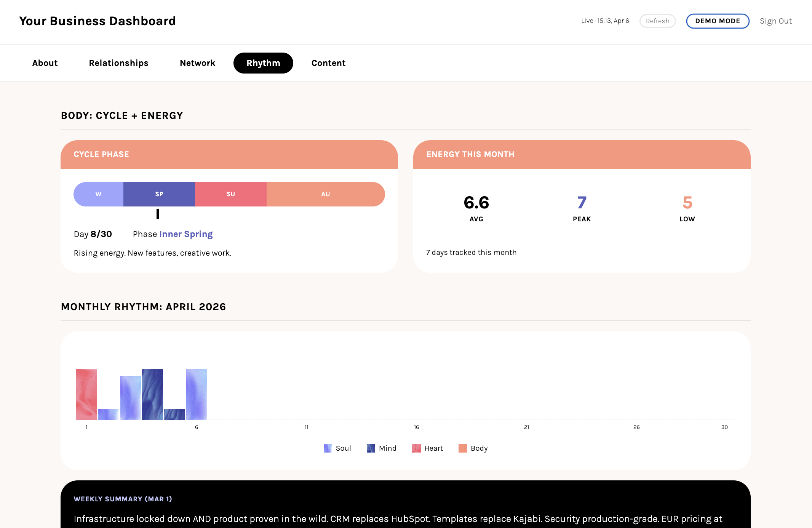812x528 pixels.
Task: Expand the Energy This Month card header
Action: click(470, 154)
